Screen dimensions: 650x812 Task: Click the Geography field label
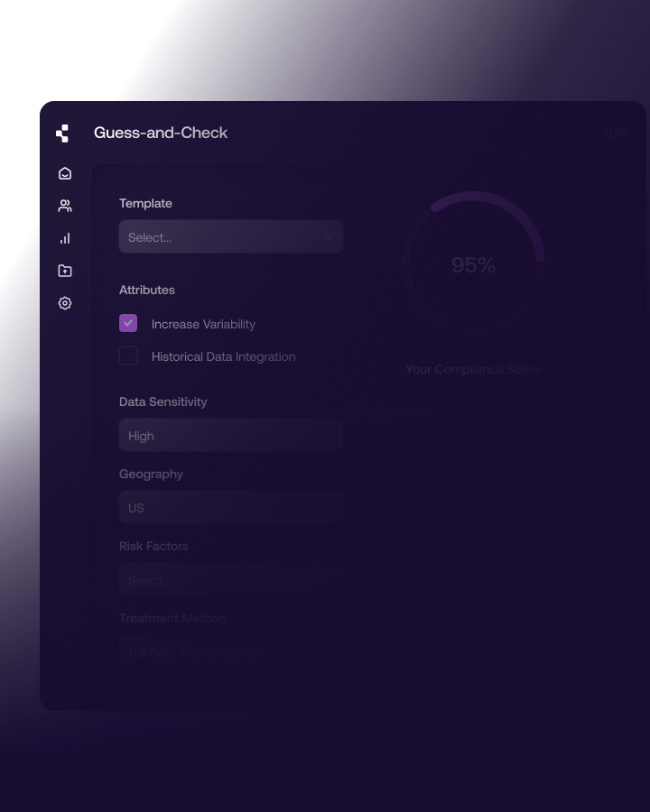pyautogui.click(x=151, y=474)
